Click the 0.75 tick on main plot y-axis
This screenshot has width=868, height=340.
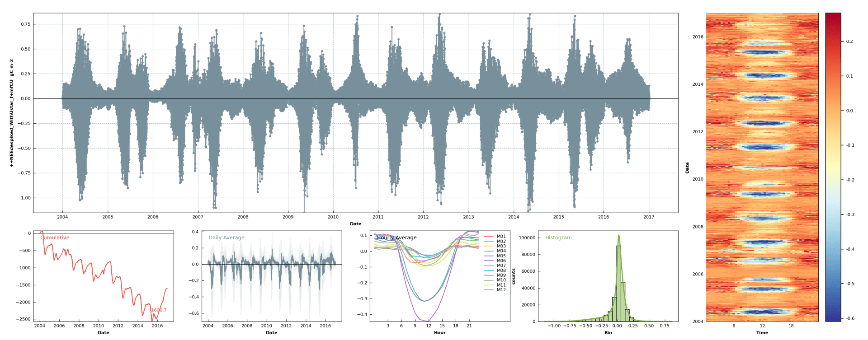(x=26, y=24)
